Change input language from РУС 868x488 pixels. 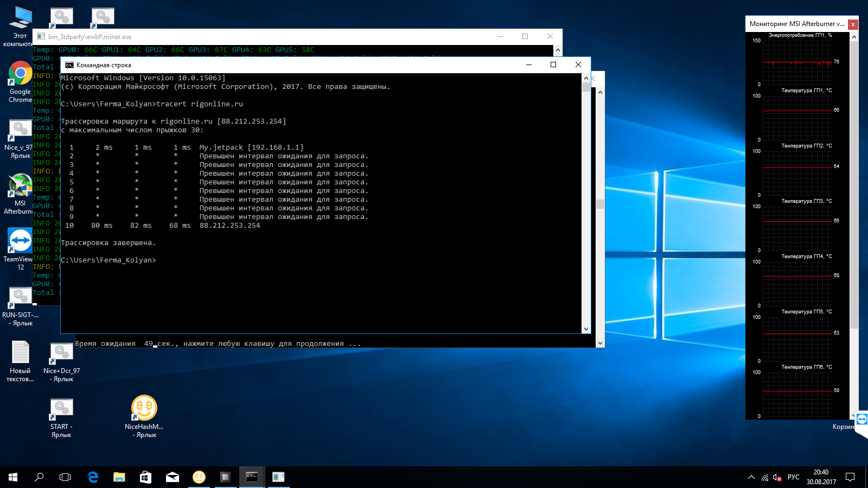(794, 477)
